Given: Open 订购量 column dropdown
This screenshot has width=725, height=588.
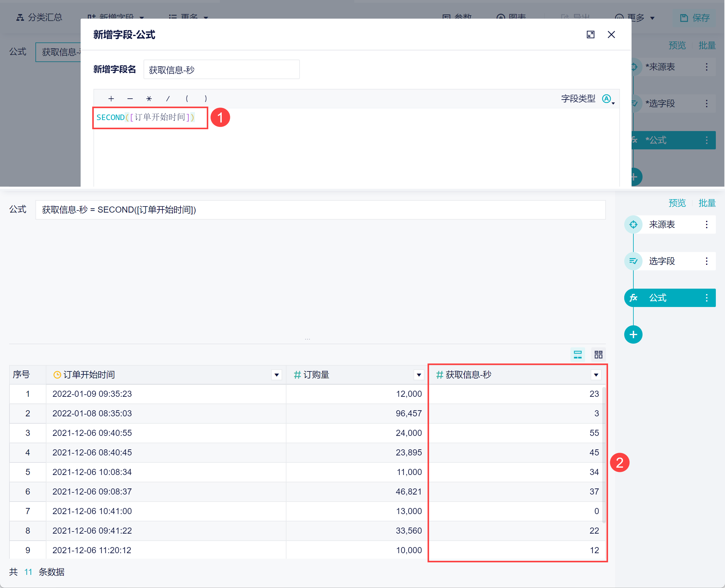Looking at the screenshot, I should tap(419, 374).
